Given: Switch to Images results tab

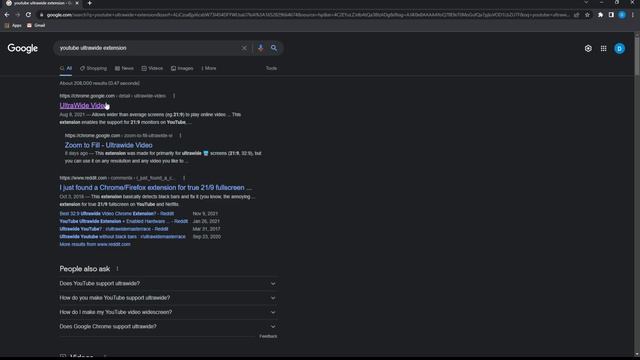Looking at the screenshot, I should point(182,68).
